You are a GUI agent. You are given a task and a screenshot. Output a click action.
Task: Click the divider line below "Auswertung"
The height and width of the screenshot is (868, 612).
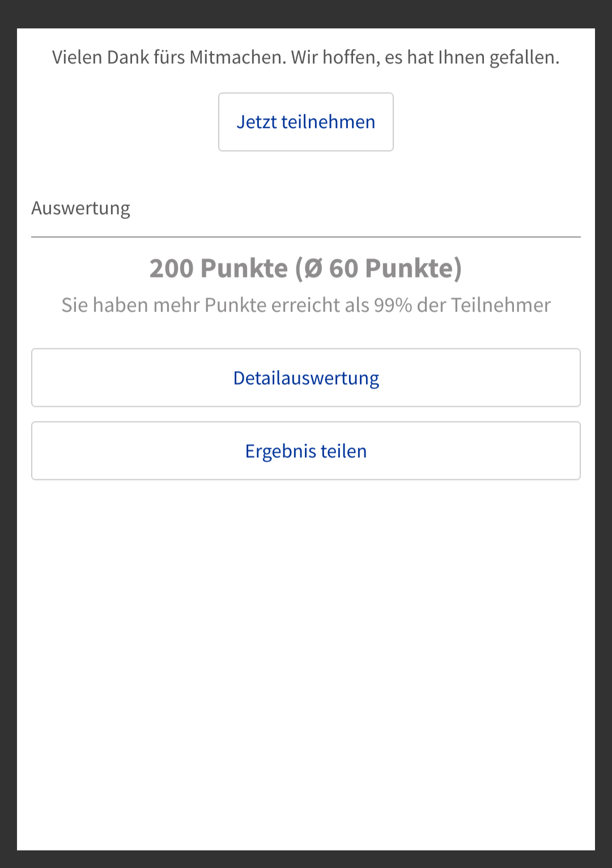(x=306, y=237)
